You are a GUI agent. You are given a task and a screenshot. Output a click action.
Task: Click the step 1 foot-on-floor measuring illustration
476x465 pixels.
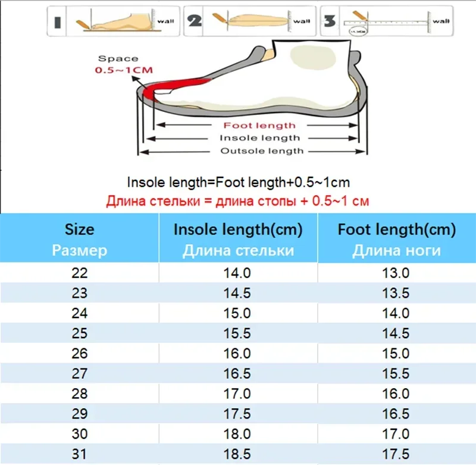[x=113, y=21]
